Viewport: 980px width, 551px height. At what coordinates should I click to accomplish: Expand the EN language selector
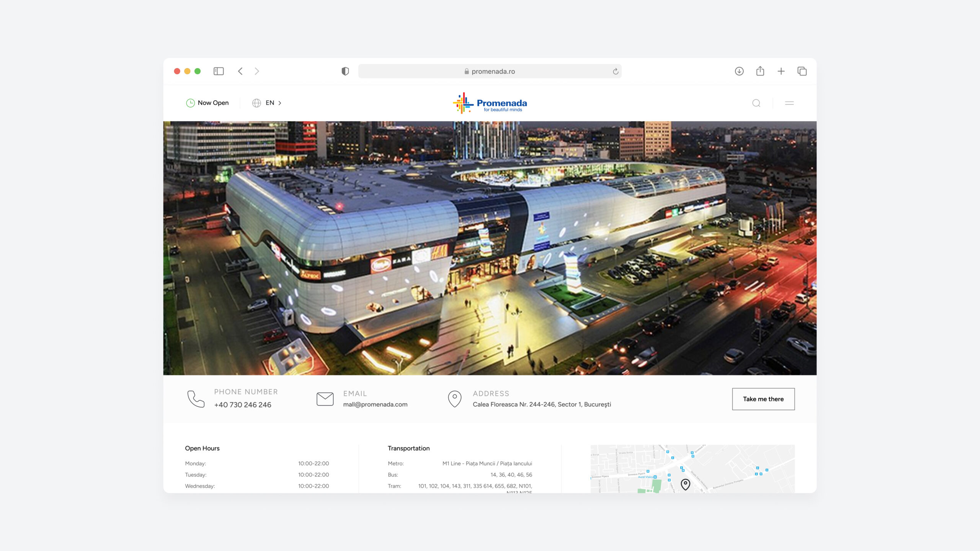click(x=273, y=103)
